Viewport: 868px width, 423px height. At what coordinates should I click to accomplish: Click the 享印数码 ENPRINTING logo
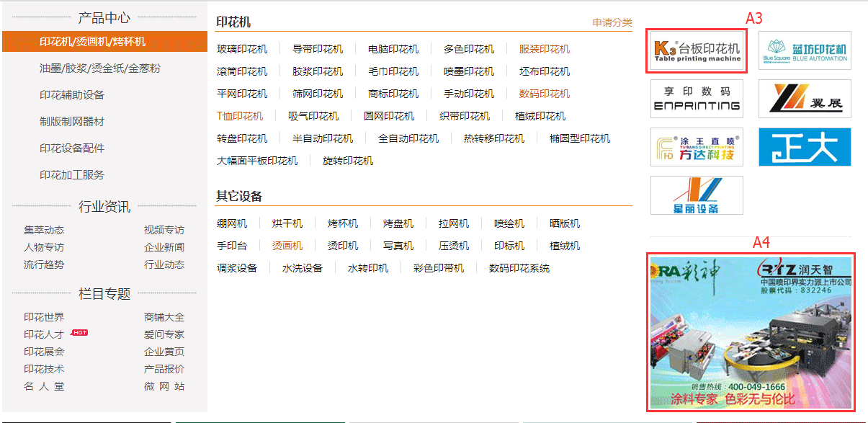pos(697,99)
